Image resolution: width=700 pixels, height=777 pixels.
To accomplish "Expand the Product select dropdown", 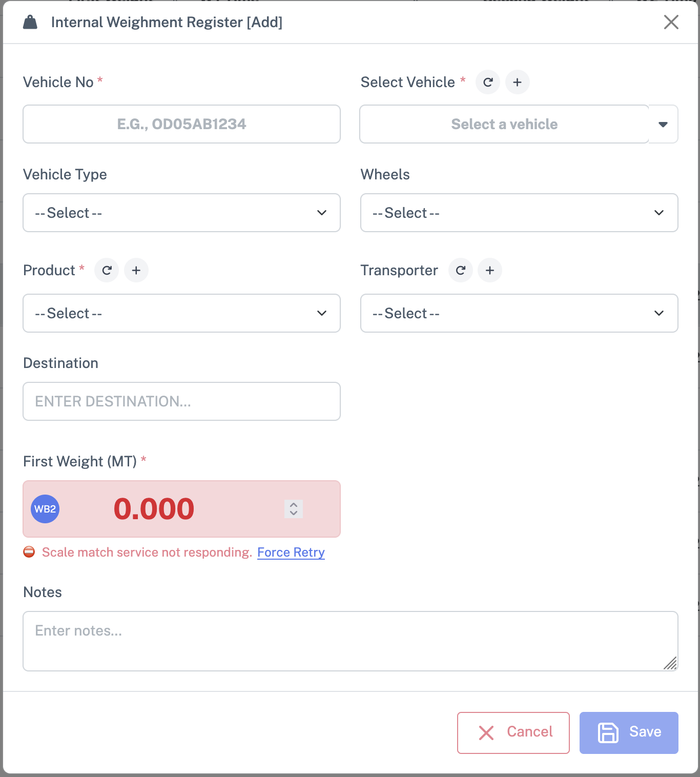I will click(181, 313).
